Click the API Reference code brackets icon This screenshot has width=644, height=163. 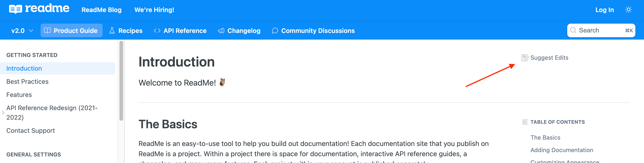pos(157,30)
